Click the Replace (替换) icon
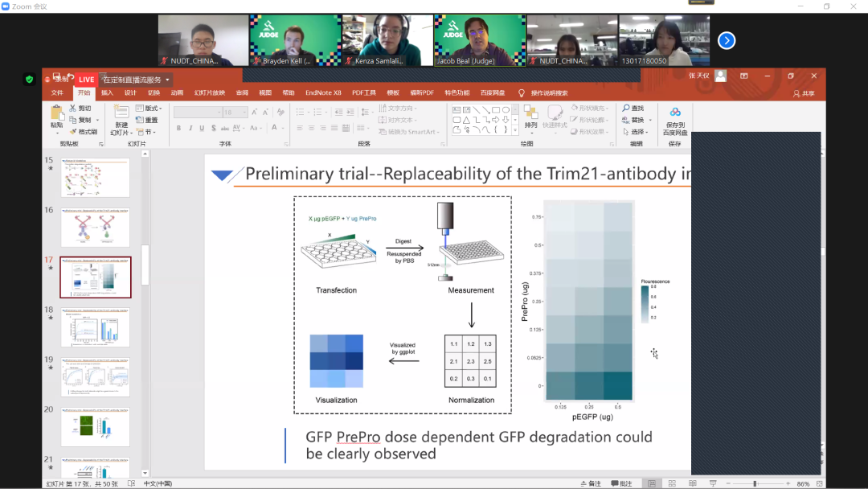 [625, 120]
